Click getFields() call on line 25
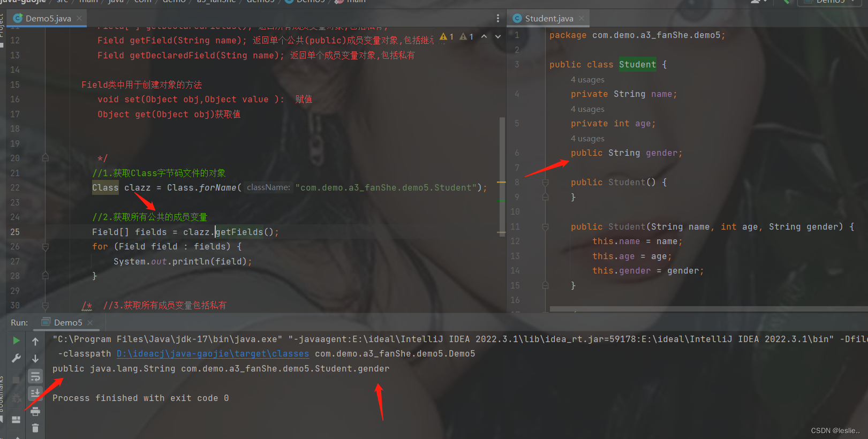Viewport: 868px width, 439px height. 244,232
